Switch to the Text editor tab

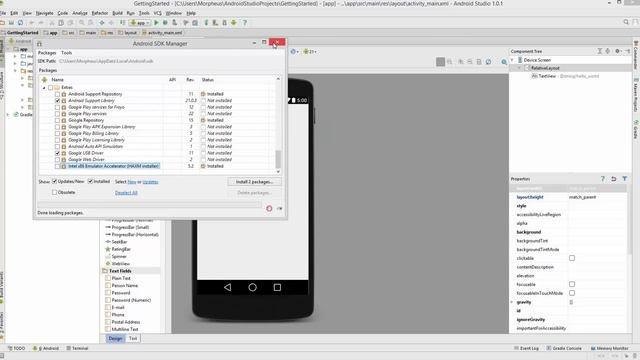[133, 338]
